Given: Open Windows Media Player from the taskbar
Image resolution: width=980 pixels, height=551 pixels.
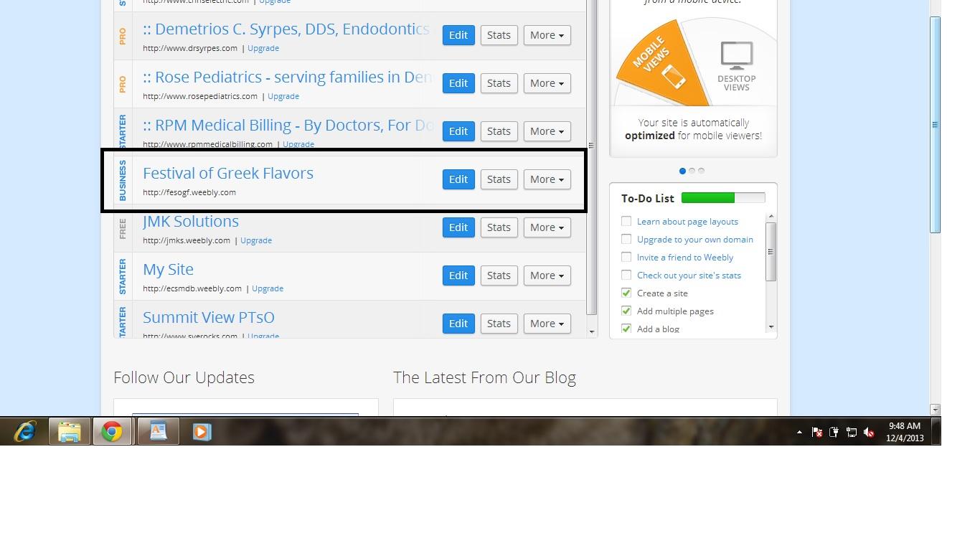Looking at the screenshot, I should coord(201,431).
